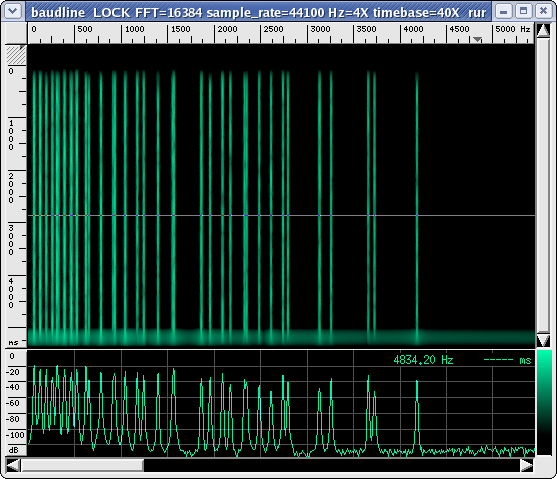Click the horizontal scrollbar thumb
This screenshot has height=479, width=557.
(x=82, y=465)
